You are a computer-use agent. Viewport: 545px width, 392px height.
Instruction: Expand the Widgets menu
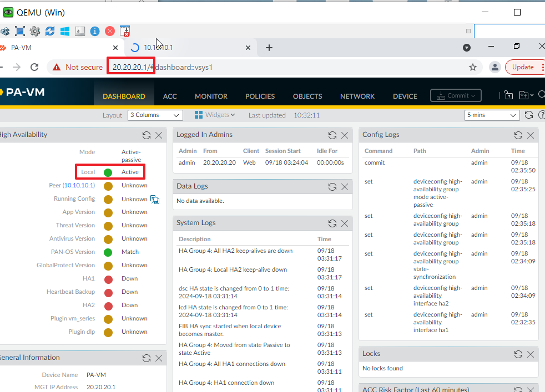214,115
